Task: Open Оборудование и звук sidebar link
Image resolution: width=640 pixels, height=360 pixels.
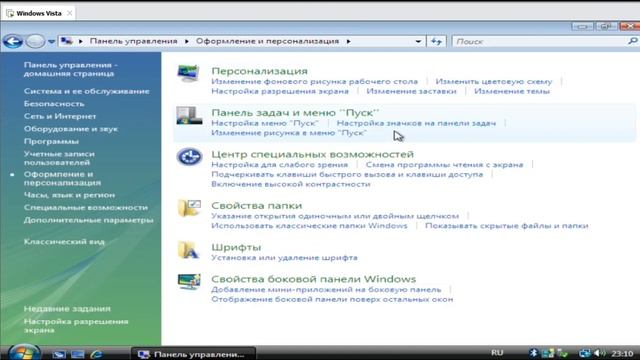Action: click(71, 129)
